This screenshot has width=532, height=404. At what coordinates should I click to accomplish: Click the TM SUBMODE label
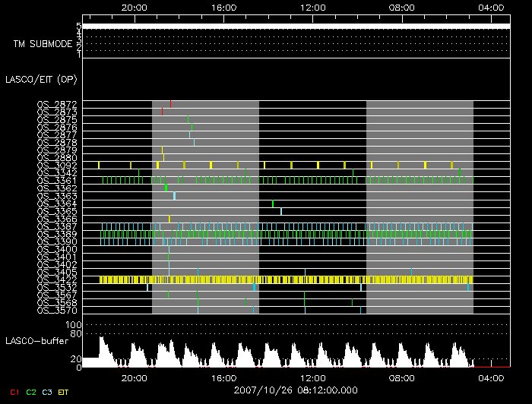tap(43, 44)
